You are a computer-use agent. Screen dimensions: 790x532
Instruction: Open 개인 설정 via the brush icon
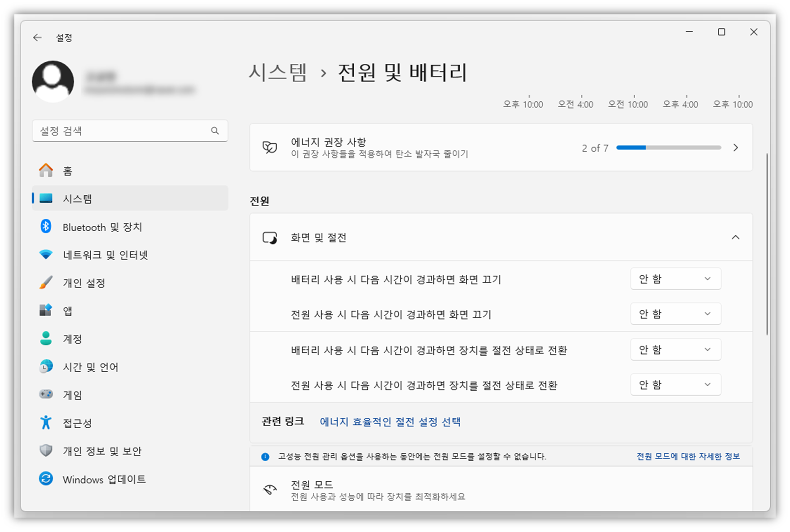coord(45,282)
